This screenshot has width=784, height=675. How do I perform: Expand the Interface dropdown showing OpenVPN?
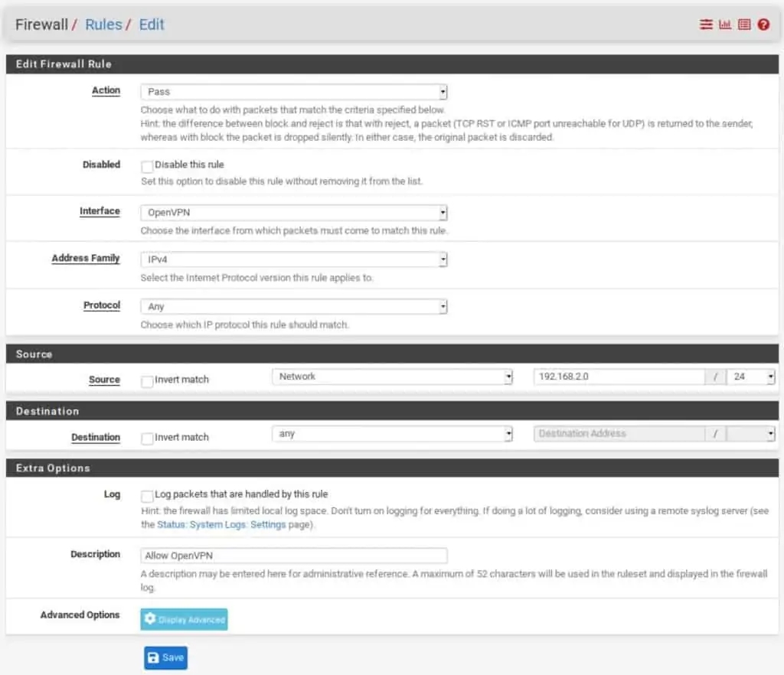pyautogui.click(x=293, y=213)
